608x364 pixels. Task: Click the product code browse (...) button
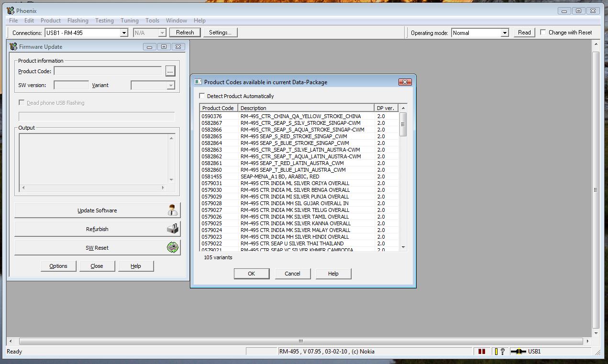pos(170,71)
